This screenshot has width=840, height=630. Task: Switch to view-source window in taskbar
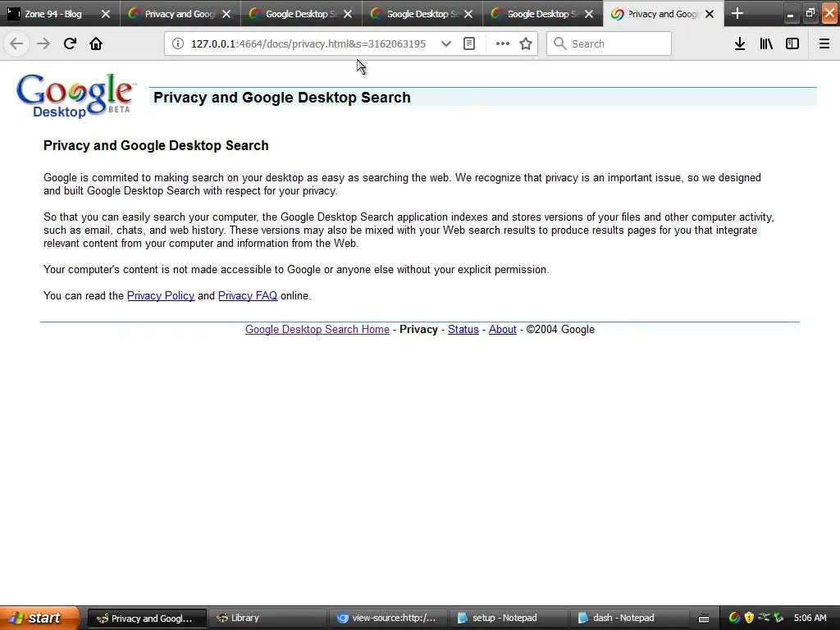coord(388,618)
